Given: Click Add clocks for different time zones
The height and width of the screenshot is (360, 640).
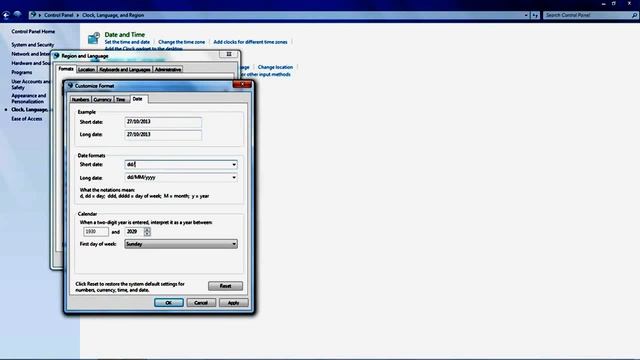Looking at the screenshot, I should click(x=250, y=42).
